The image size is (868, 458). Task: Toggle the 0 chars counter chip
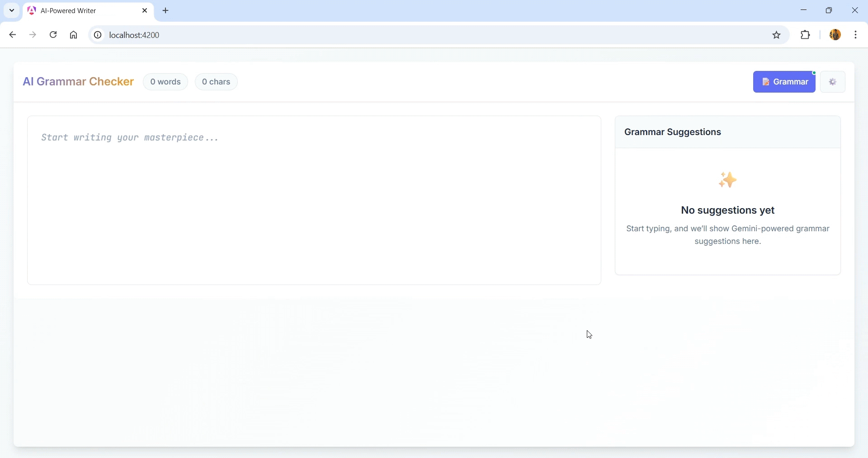[x=216, y=82]
